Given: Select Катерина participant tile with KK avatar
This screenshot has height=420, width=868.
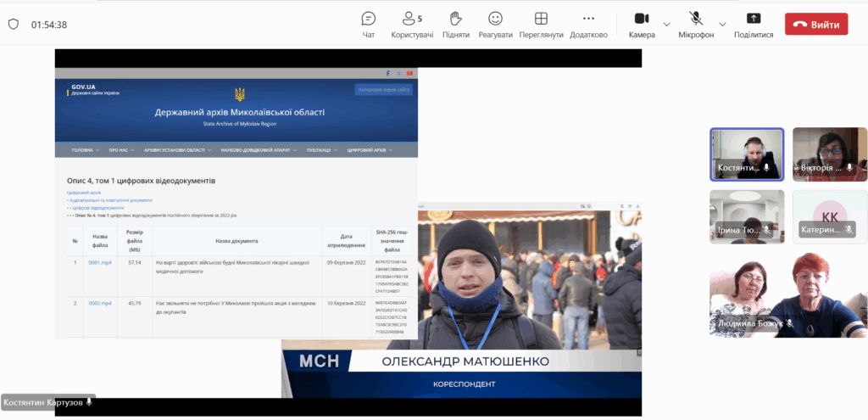Looking at the screenshot, I should click(x=830, y=216).
